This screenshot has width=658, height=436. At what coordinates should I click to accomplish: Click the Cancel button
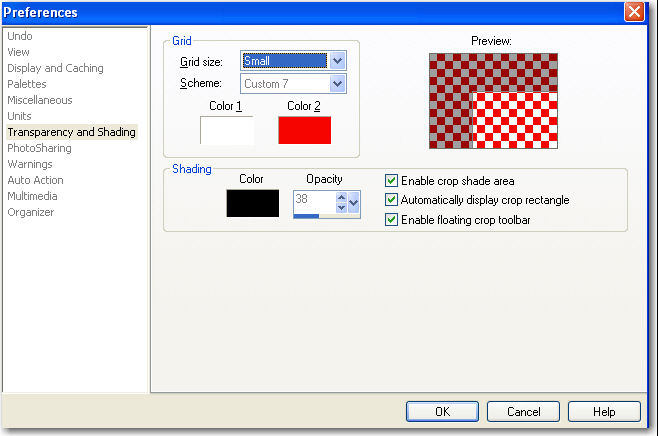click(523, 411)
